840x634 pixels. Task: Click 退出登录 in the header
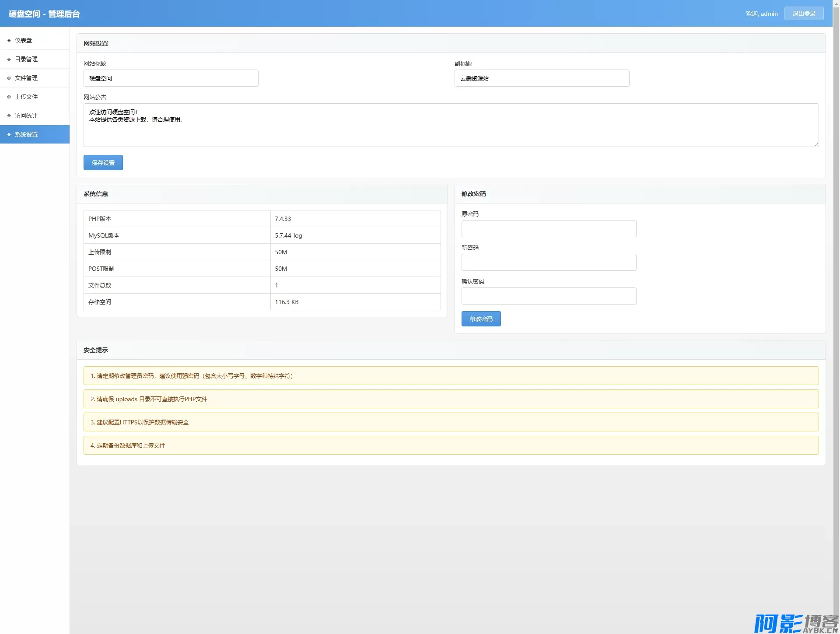(804, 14)
